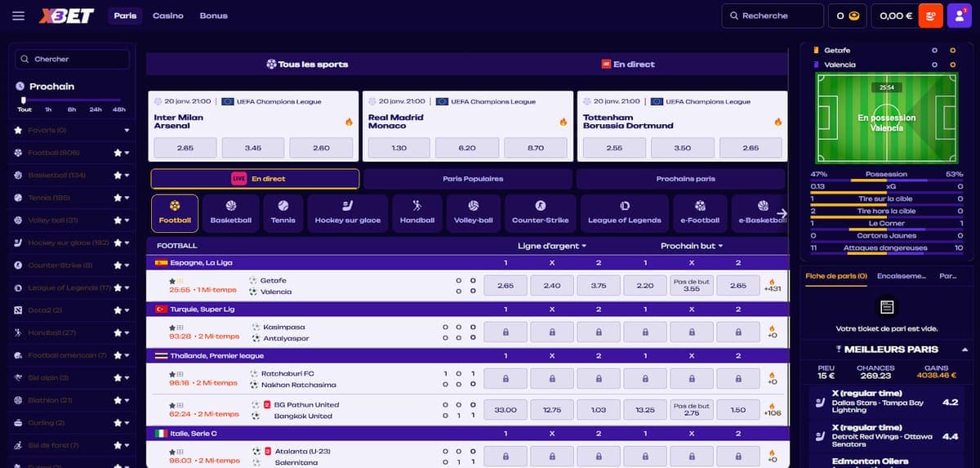This screenshot has height=468, width=980.
Task: Click the Chercher sidebar search field
Action: point(73,59)
